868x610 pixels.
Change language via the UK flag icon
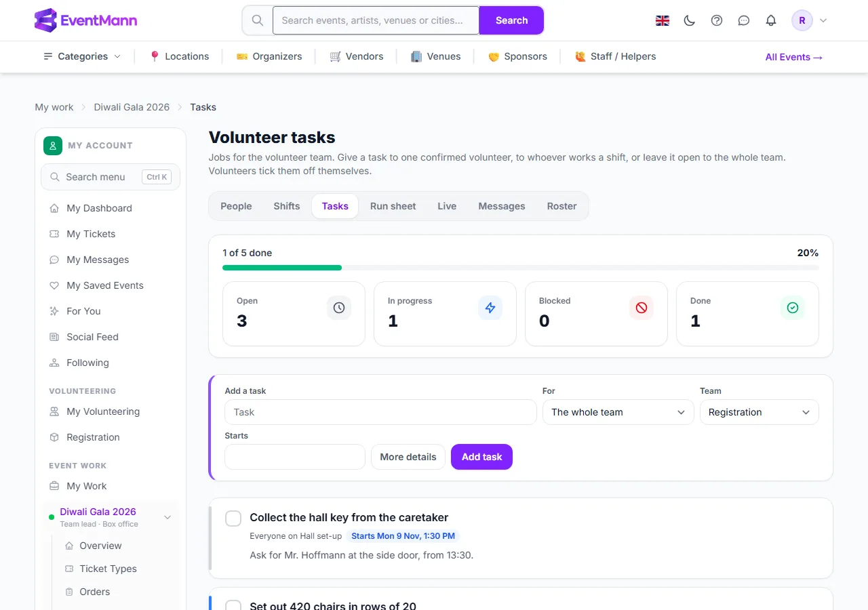(x=663, y=20)
